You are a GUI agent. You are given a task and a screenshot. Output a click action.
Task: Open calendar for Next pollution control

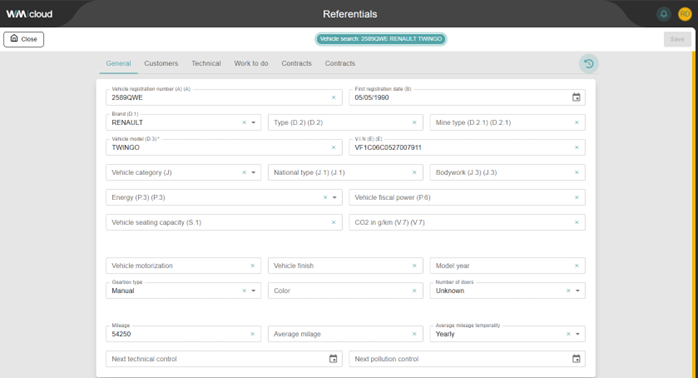pos(576,358)
